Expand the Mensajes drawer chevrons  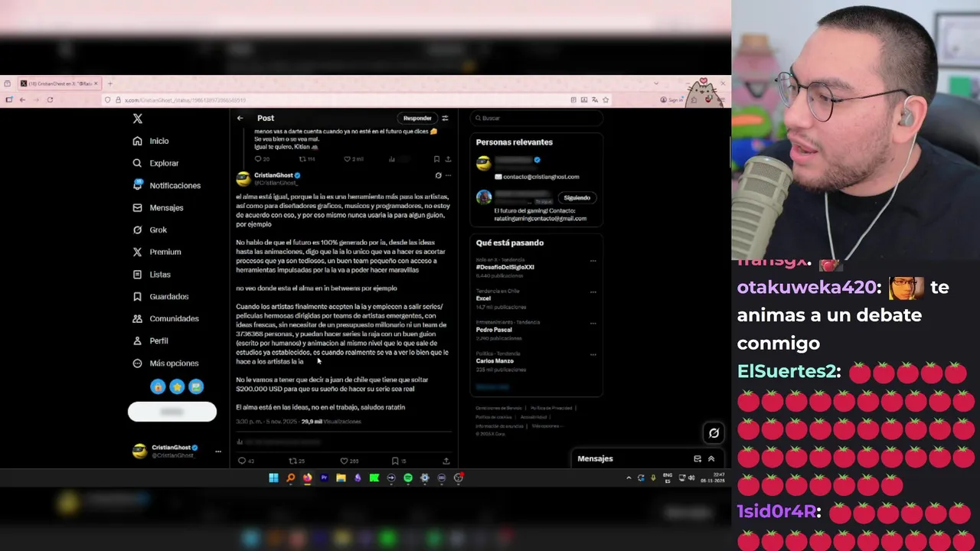click(x=711, y=458)
